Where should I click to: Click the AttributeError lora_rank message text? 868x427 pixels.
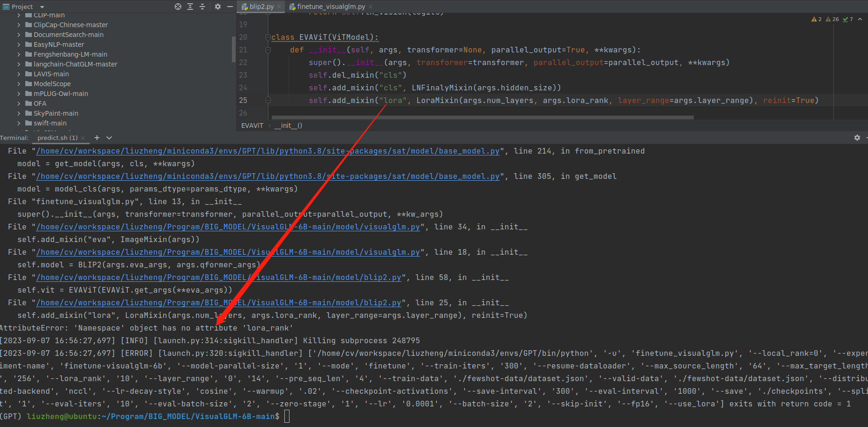(x=146, y=328)
